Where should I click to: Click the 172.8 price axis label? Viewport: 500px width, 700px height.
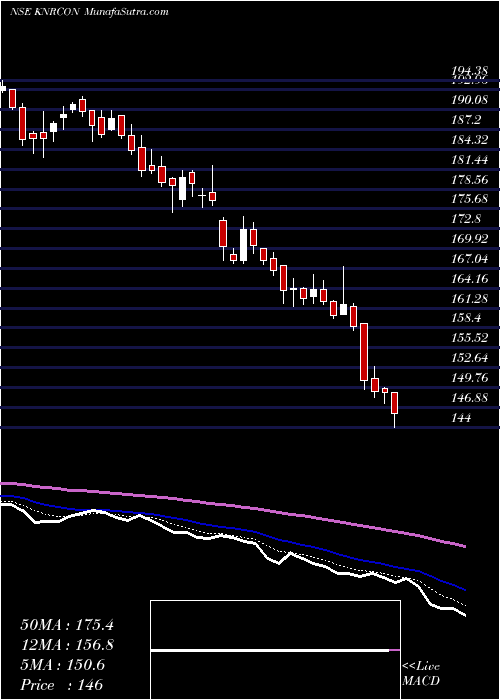pyautogui.click(x=465, y=219)
